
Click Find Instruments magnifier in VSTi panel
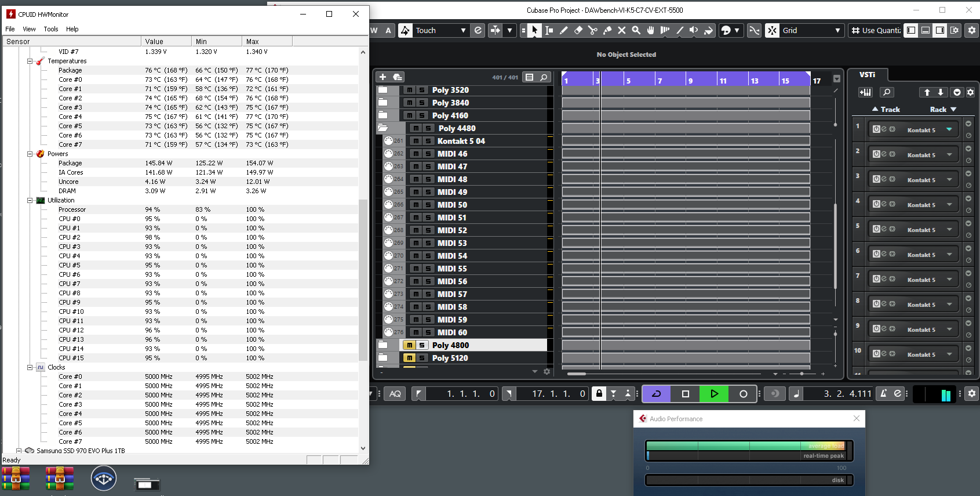887,92
